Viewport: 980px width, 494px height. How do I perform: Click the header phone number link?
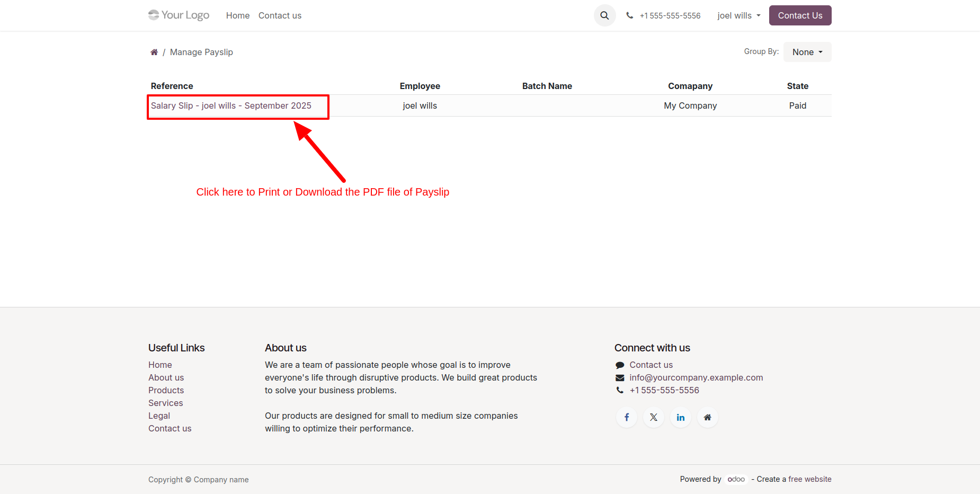[670, 15]
